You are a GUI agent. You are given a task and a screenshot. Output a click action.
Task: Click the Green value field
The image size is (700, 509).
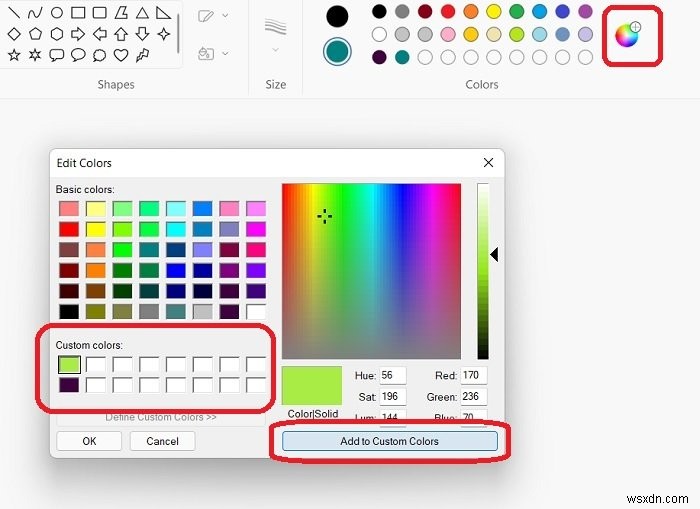[474, 396]
